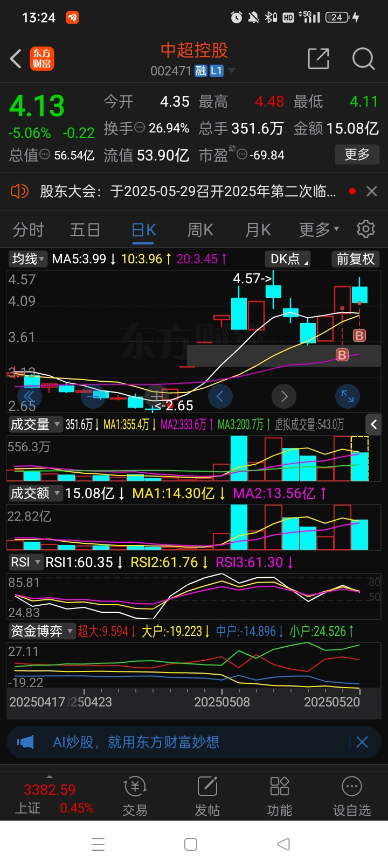Expand stock code dropdown triangle
Viewport: 388px width, 868px height.
click(232, 71)
